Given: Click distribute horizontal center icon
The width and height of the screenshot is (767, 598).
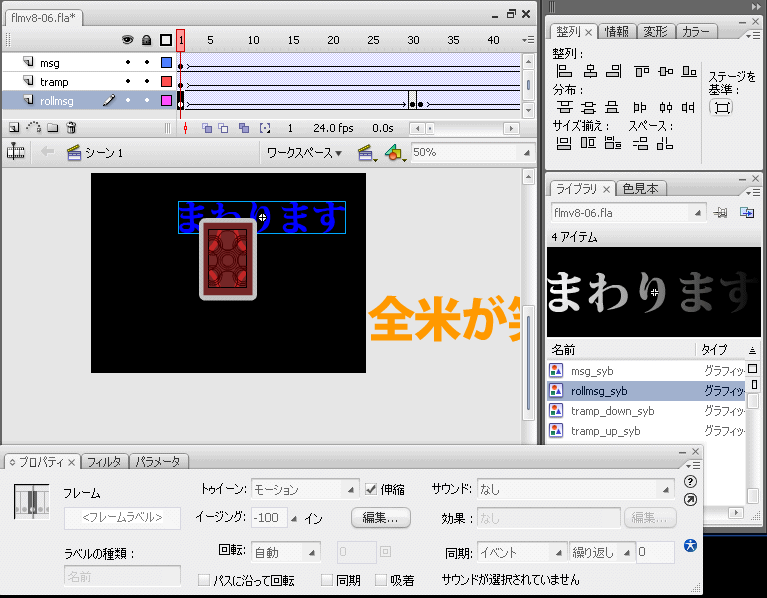Looking at the screenshot, I should [665, 107].
